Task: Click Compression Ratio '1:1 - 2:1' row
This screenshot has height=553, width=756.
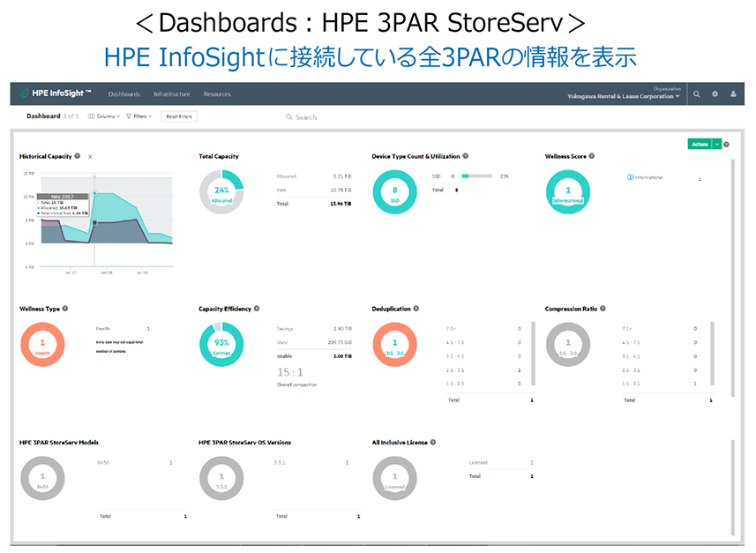Action: [659, 384]
